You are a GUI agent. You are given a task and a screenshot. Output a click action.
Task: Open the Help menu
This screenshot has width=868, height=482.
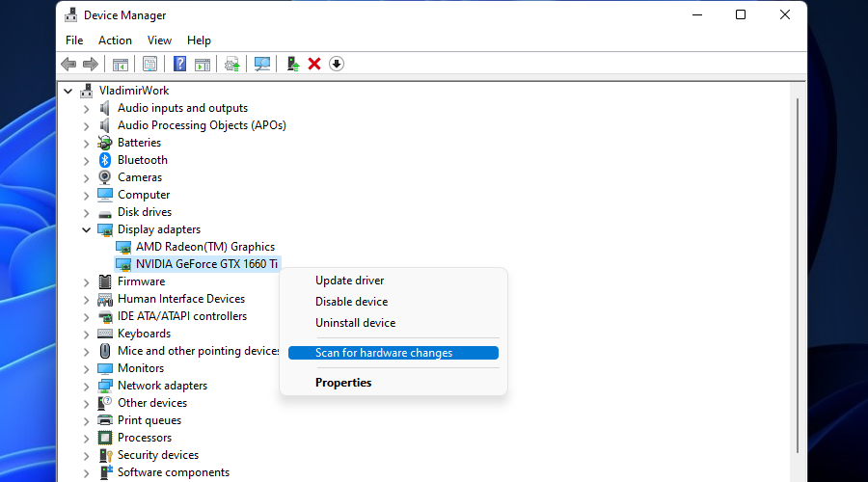199,40
